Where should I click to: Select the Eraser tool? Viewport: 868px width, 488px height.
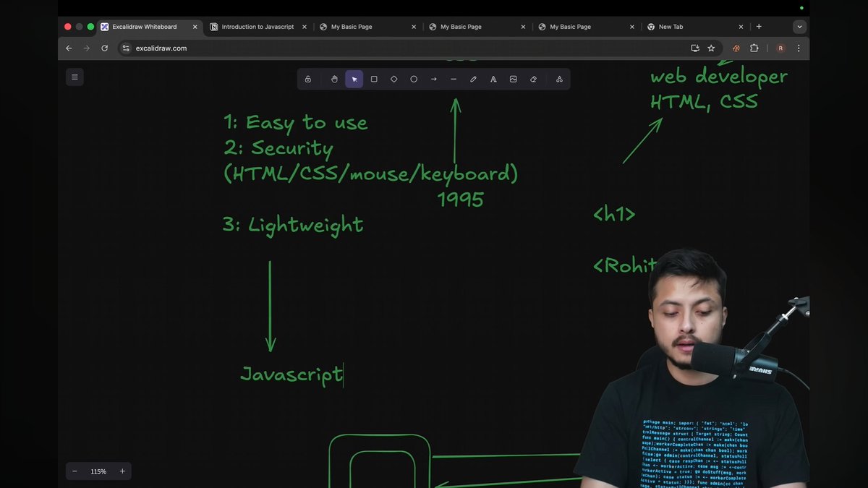click(x=534, y=80)
